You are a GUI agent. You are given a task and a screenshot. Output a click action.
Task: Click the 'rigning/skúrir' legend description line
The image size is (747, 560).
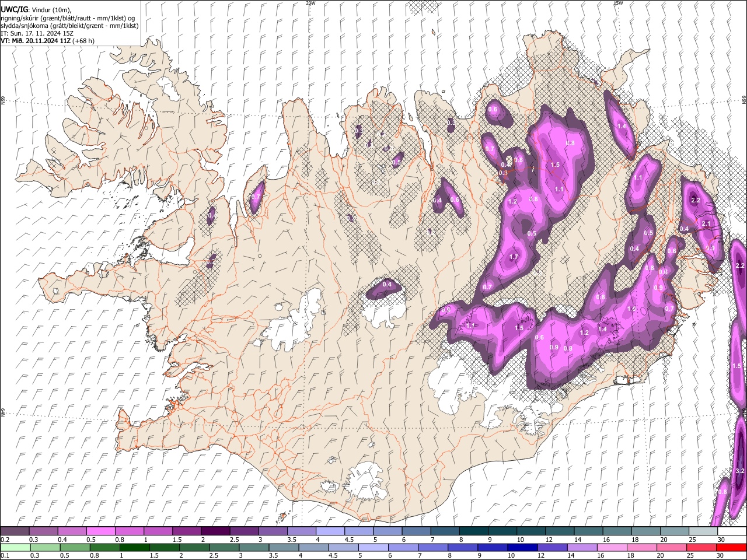tap(68, 18)
